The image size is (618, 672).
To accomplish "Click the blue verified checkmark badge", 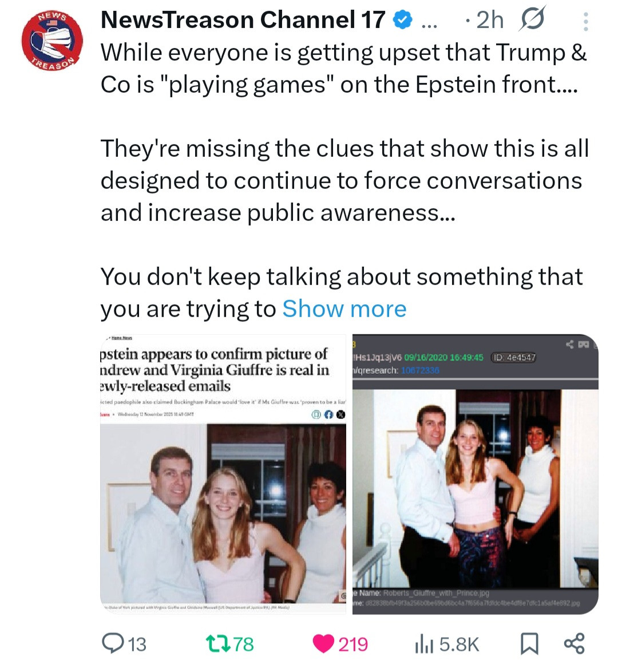I will coord(402,21).
